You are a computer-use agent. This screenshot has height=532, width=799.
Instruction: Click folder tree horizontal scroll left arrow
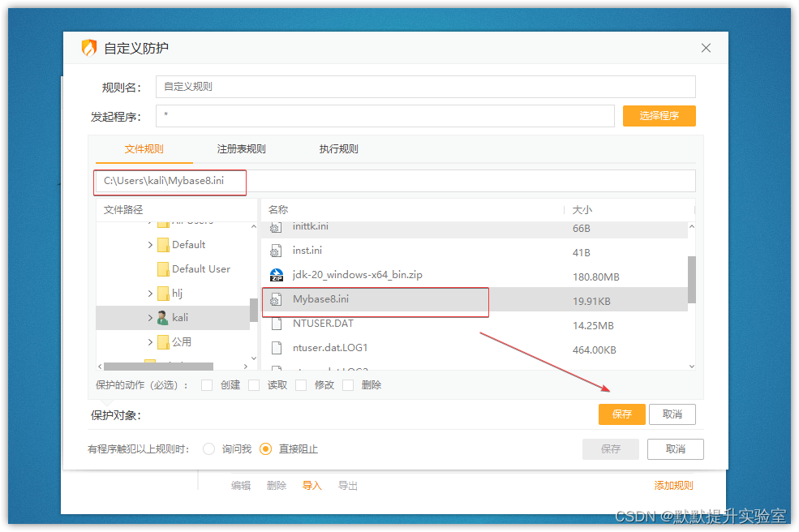point(100,367)
